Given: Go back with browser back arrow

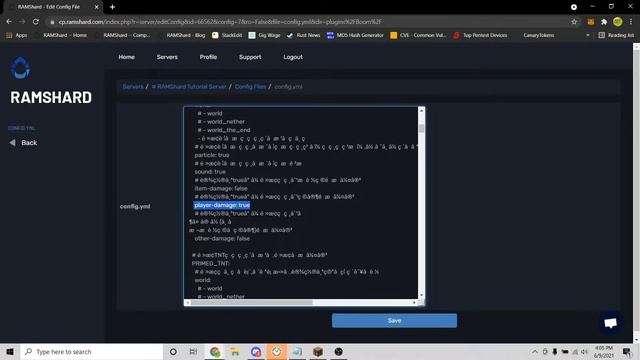Looking at the screenshot, I should (9, 22).
